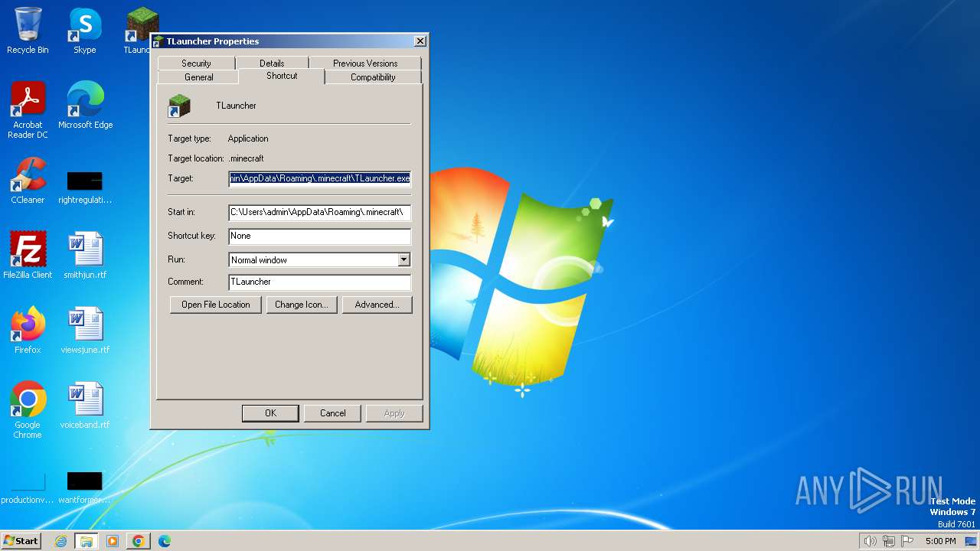Select the wantformer... desktop file

pyautogui.click(x=85, y=489)
